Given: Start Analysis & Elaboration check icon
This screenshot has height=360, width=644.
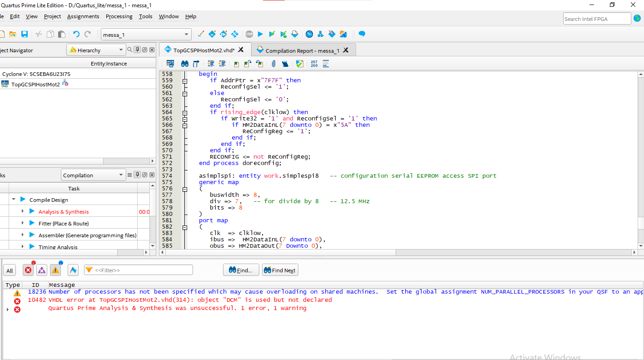Looking at the screenshot, I should [272, 34].
